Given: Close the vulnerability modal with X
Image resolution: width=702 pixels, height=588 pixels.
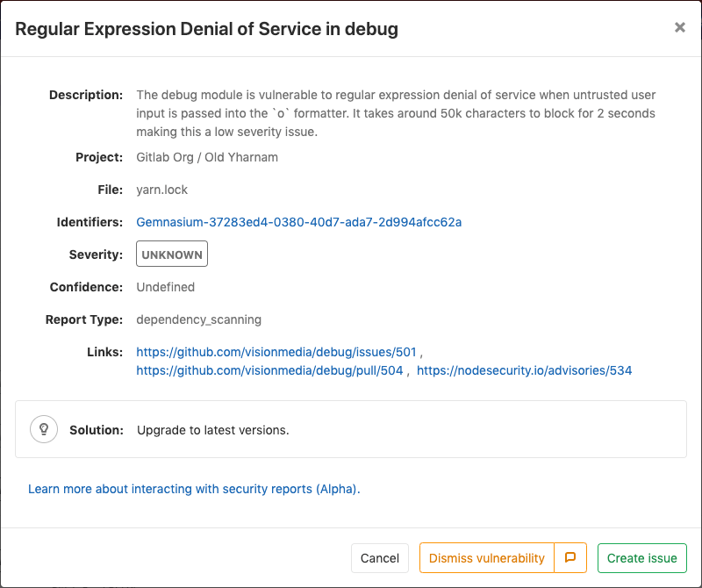Looking at the screenshot, I should [679, 28].
